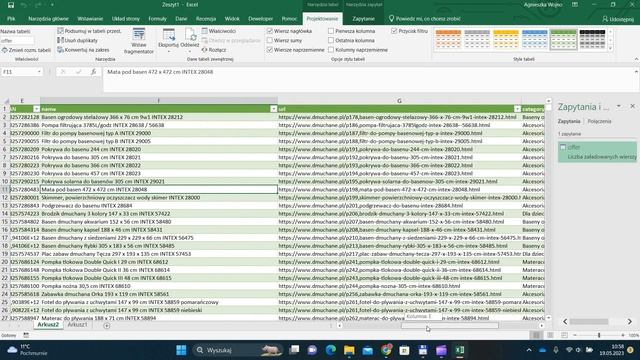Click the Windows taskbar search box
Viewport: 640px width, 360px height.
click(x=238, y=350)
